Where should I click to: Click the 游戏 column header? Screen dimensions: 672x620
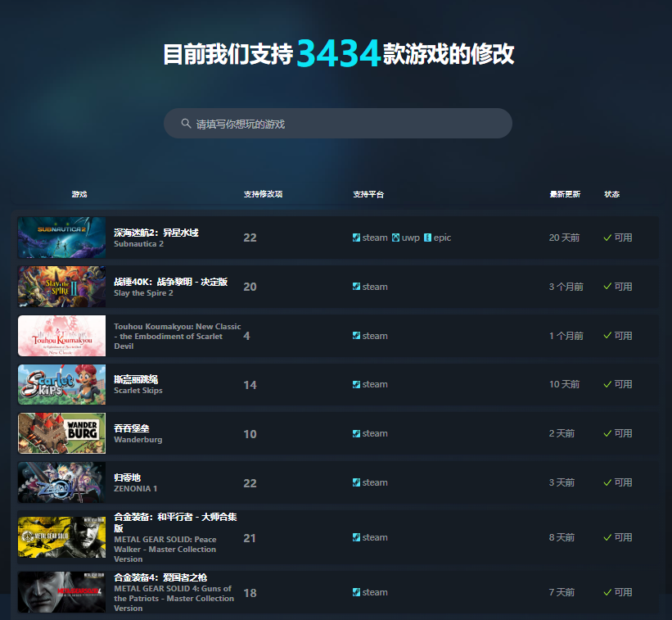point(79,194)
